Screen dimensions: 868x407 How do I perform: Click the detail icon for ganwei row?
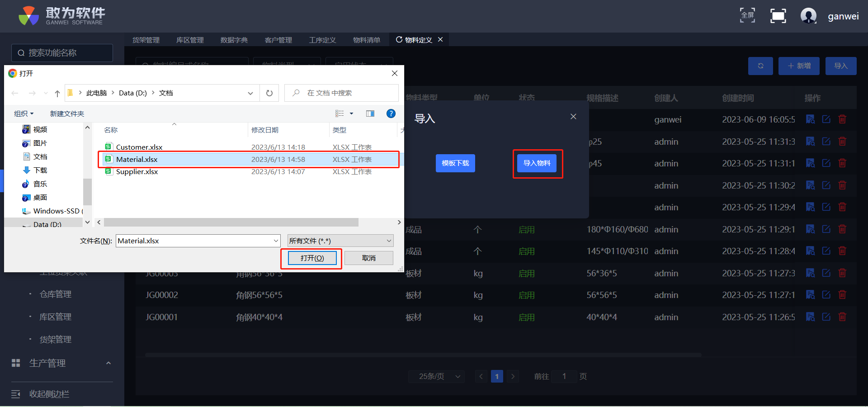(811, 119)
